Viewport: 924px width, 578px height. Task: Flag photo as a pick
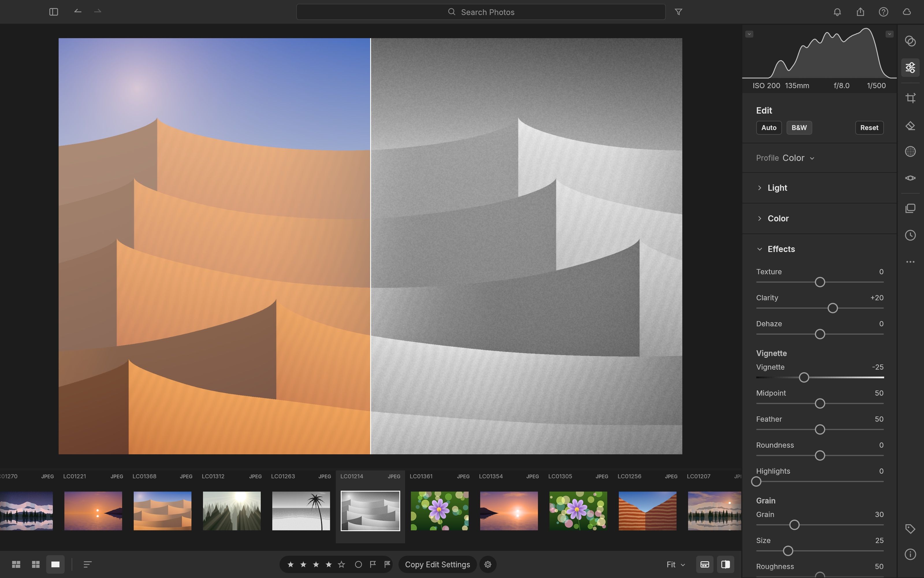click(373, 564)
